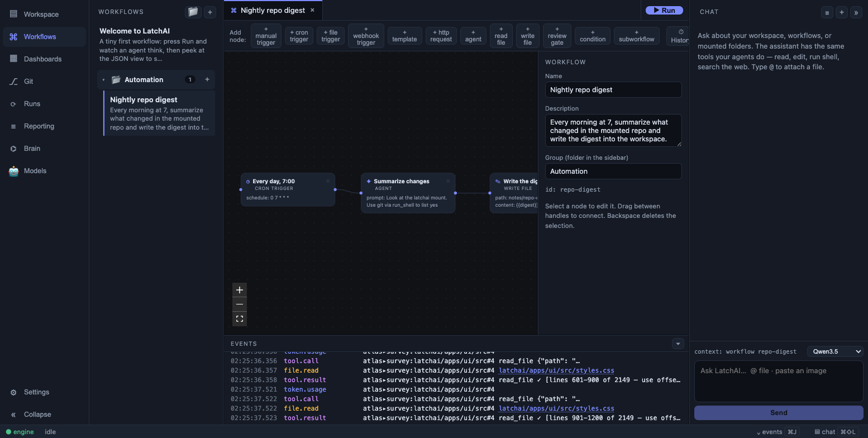Open the Brain section

tap(44, 149)
